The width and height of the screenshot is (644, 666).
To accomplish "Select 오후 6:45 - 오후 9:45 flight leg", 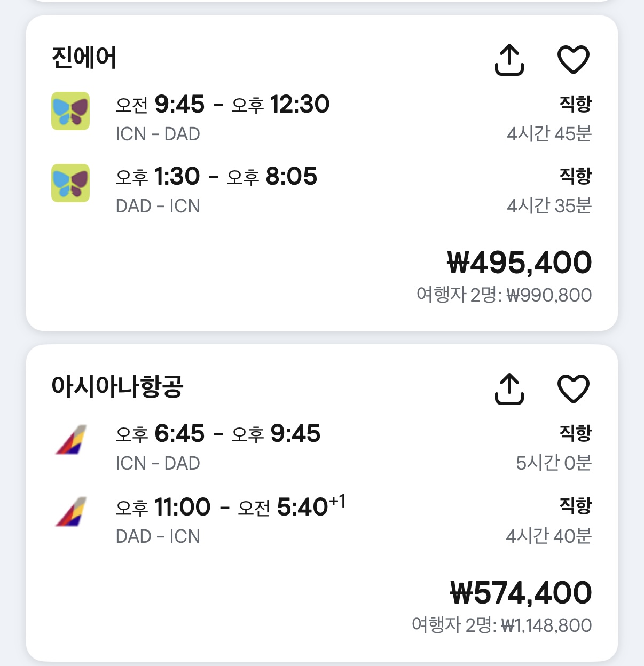I will pos(218,434).
